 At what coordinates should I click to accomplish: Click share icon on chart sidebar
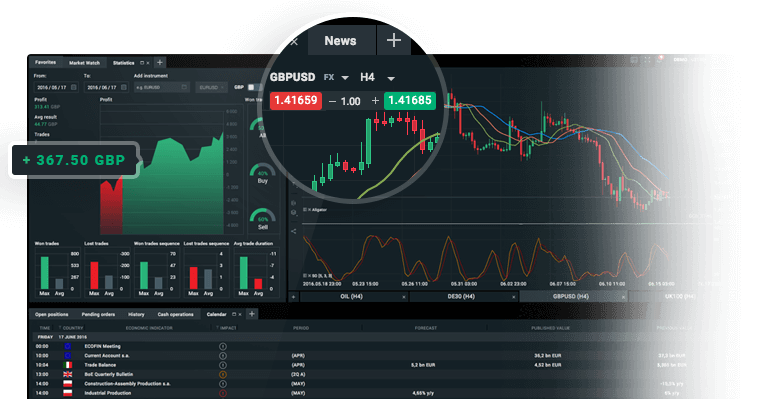(294, 231)
